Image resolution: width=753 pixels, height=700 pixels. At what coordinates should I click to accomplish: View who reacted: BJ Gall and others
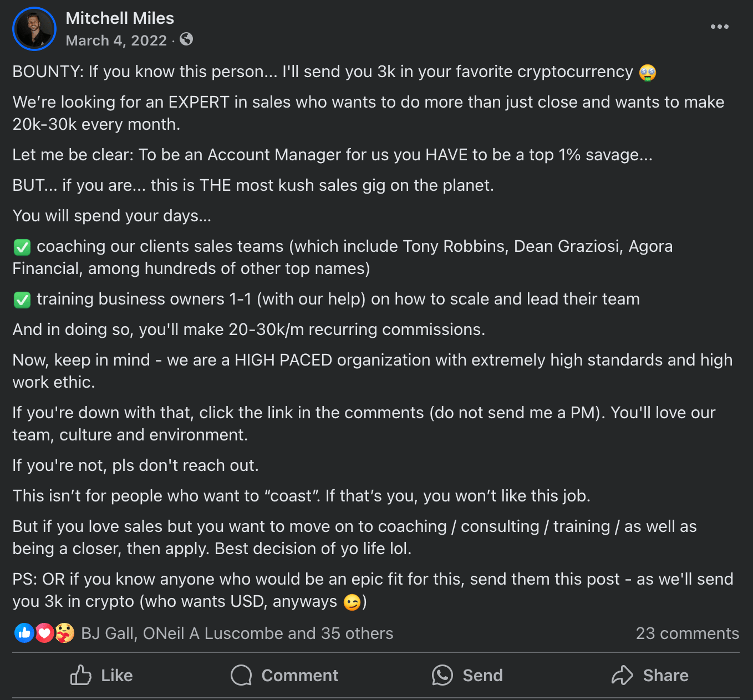point(237,633)
